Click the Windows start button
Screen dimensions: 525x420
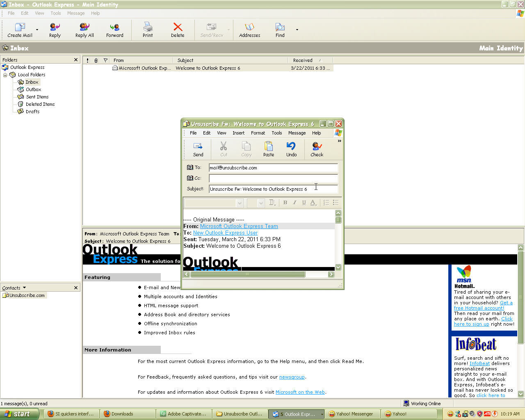tap(19, 414)
